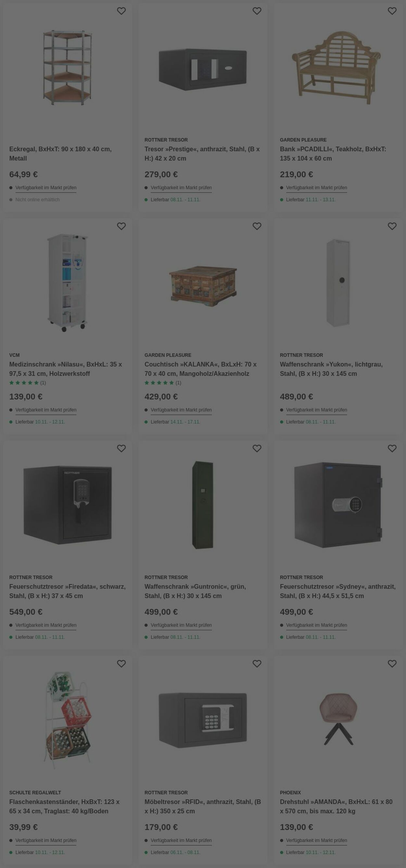The height and width of the screenshot is (868, 406).
Task: Open Verfügbarkeit im Markt prüfen for Drehstuhl AMANDA
Action: 316,840
